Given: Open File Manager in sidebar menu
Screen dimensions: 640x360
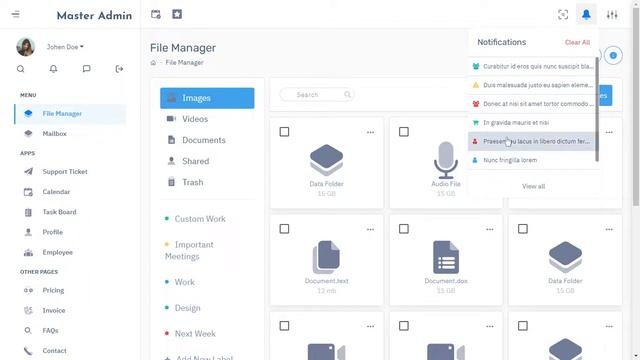Looking at the screenshot, I should (70, 114).
